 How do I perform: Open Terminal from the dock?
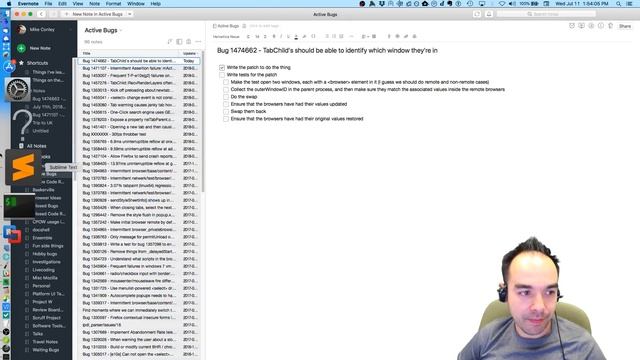(19, 206)
